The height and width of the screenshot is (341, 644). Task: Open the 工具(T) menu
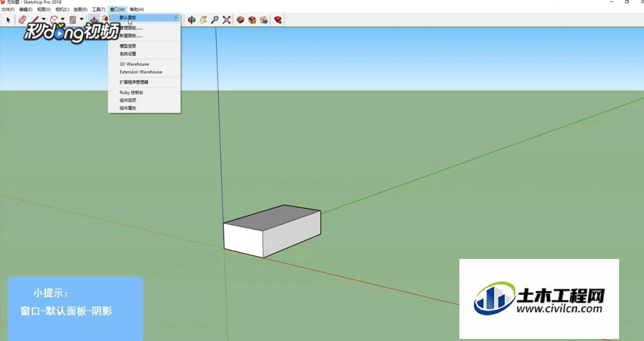point(99,9)
